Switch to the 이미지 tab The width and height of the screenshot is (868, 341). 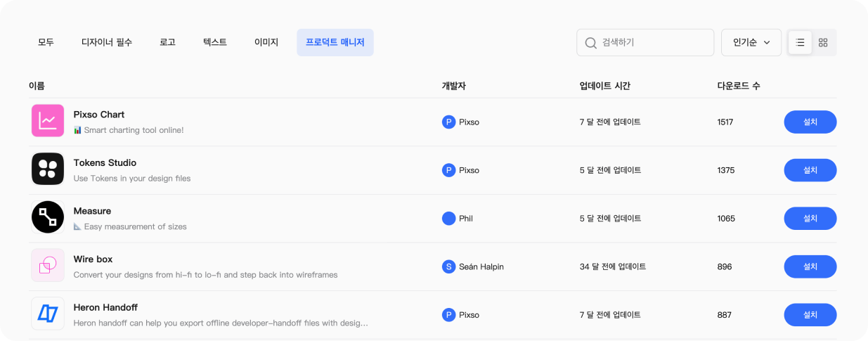[266, 42]
